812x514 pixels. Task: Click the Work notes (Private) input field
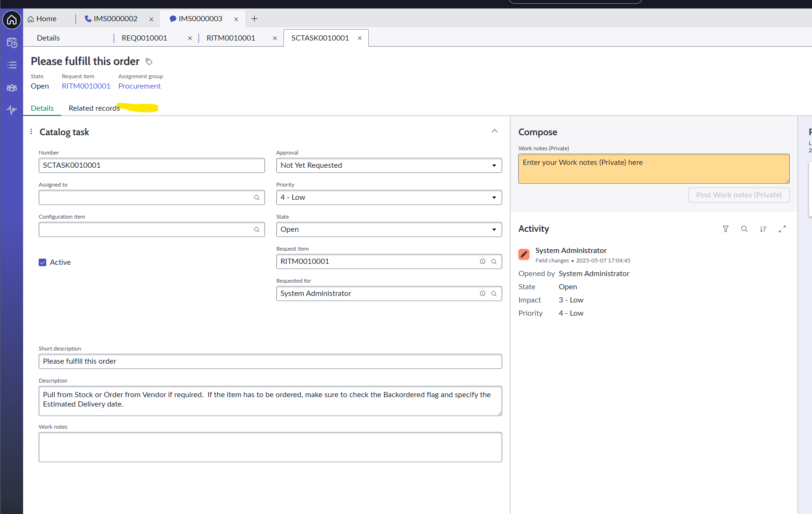pyautogui.click(x=654, y=168)
